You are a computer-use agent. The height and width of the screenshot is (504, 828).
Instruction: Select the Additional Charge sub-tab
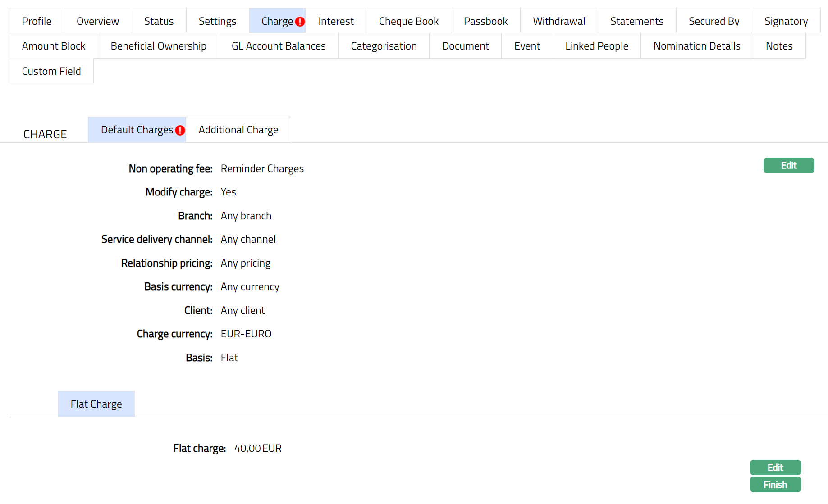coord(238,130)
